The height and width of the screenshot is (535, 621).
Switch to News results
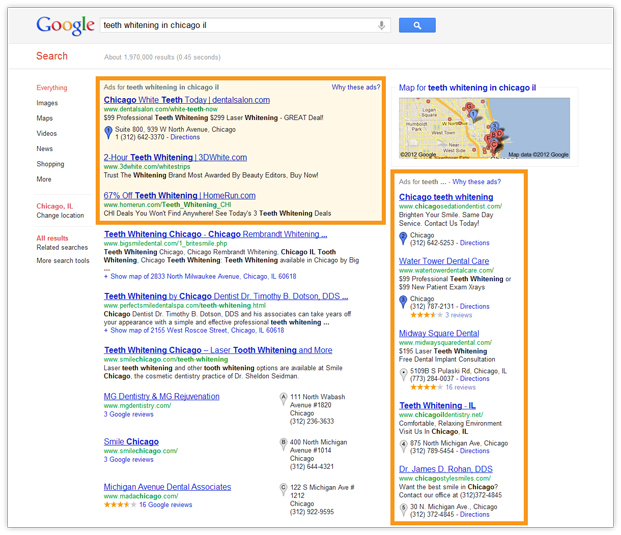pyautogui.click(x=44, y=149)
